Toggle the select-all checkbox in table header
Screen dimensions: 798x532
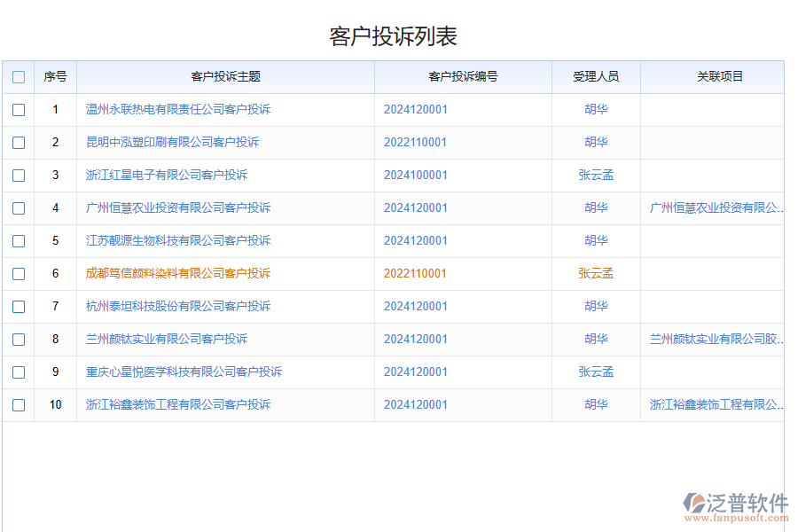click(18, 77)
